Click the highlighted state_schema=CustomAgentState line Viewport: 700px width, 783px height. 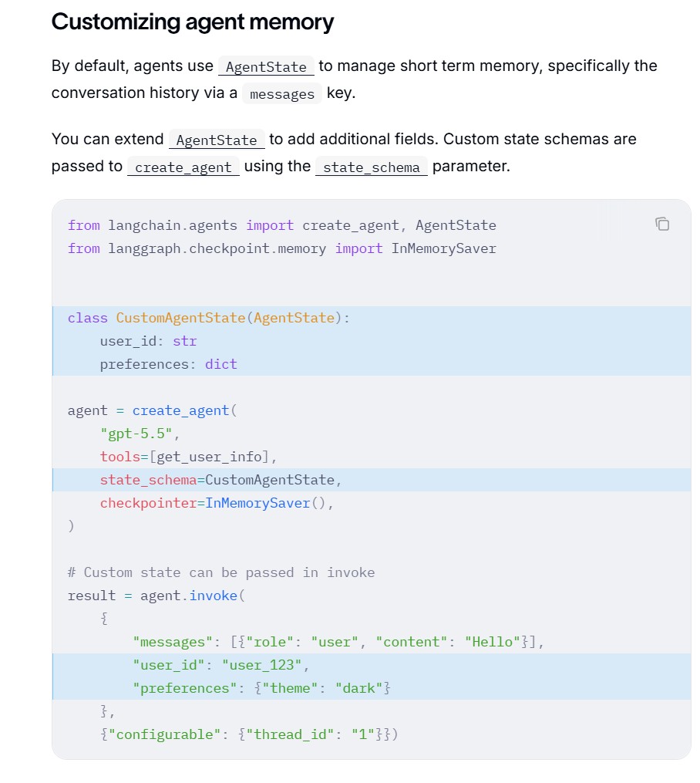pos(372,480)
